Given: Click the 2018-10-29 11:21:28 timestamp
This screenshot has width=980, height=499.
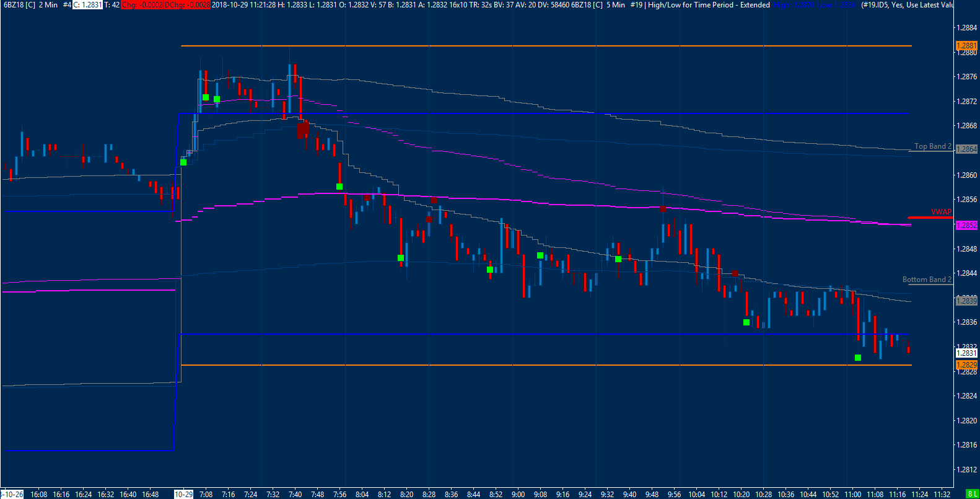Looking at the screenshot, I should tap(243, 4).
